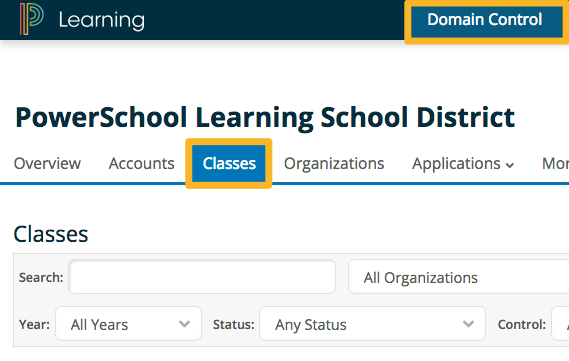Click the PowerSchool Learning logo icon
569x361 pixels.
point(32,19)
